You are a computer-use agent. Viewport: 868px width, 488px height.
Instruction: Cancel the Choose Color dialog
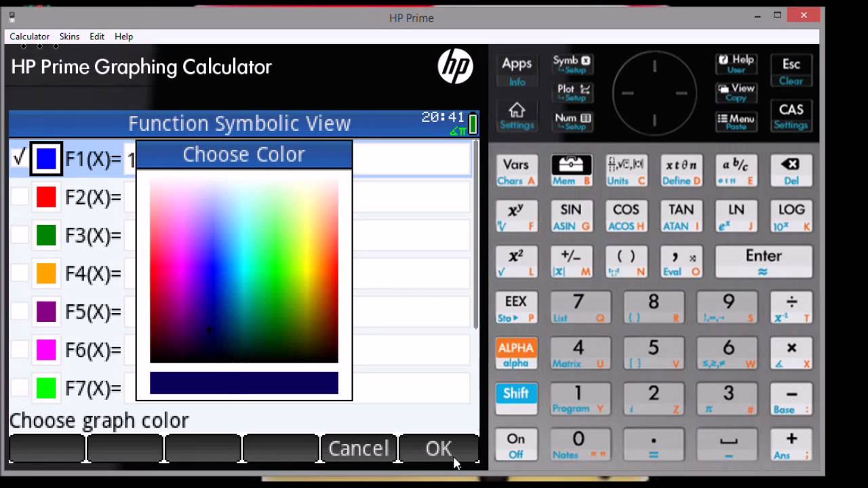point(359,449)
